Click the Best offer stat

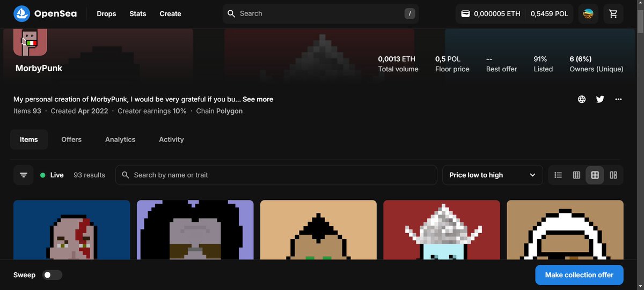point(502,64)
